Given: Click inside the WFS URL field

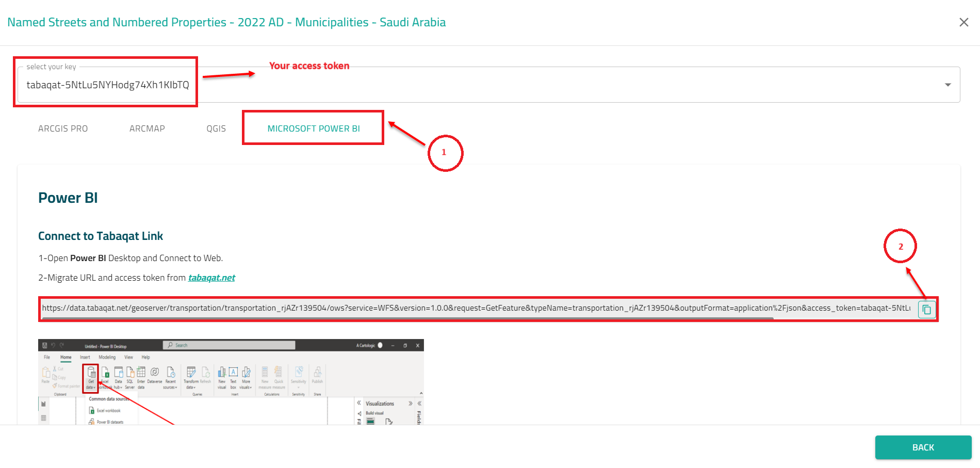Looking at the screenshot, I should click(x=476, y=308).
